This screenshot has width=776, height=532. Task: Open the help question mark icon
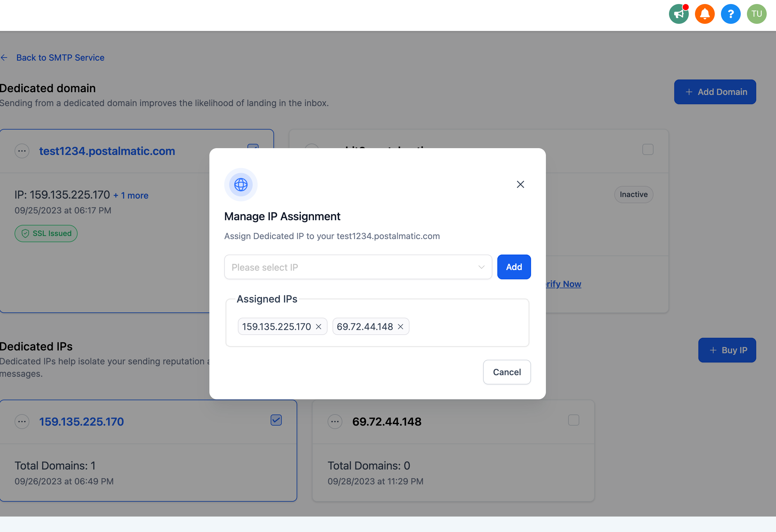731,14
